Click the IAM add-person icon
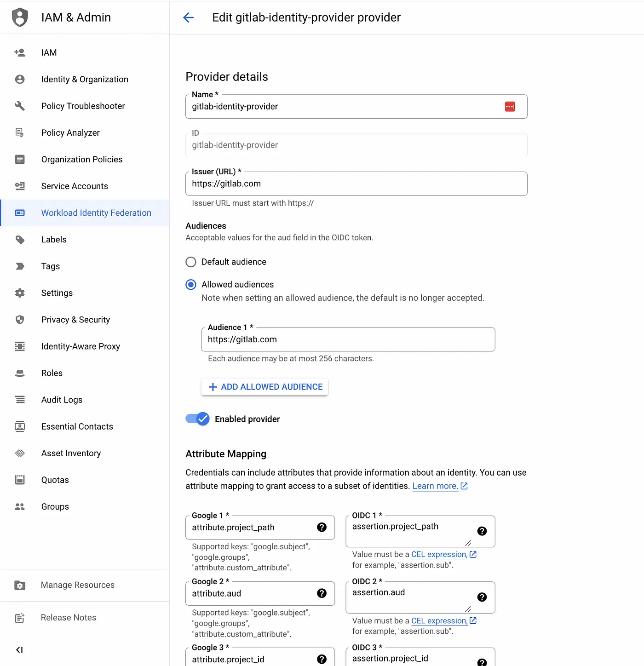 tap(20, 52)
